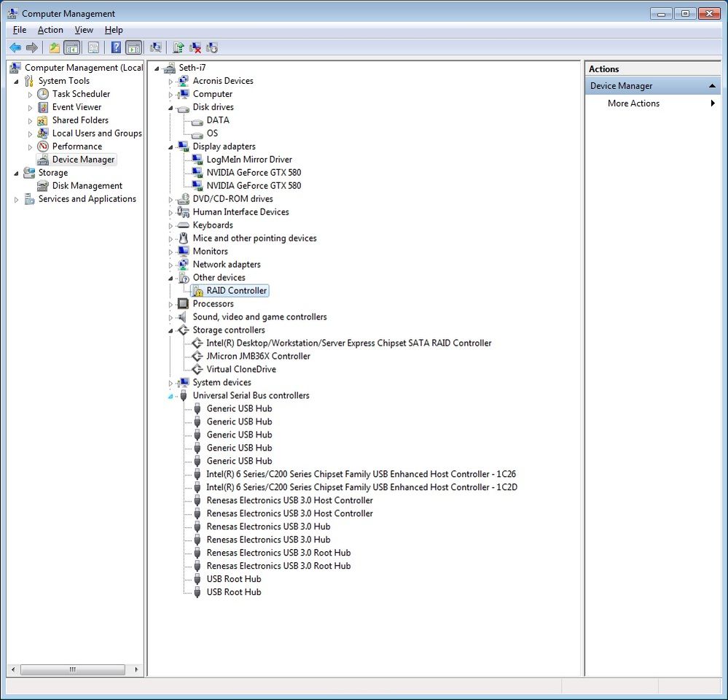
Task: Click Mice and other pointing devices icon
Action: 184,238
